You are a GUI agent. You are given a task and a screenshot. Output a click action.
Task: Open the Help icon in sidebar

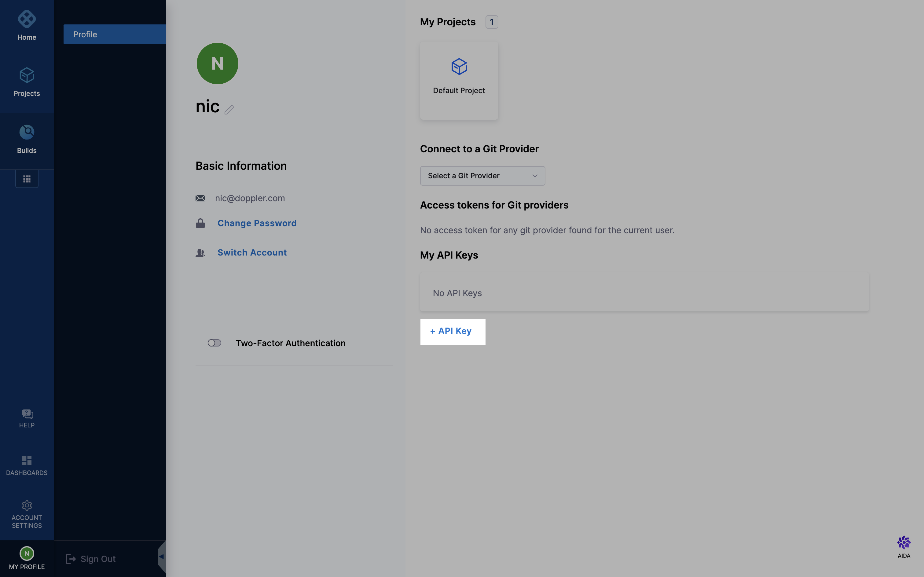tap(27, 414)
